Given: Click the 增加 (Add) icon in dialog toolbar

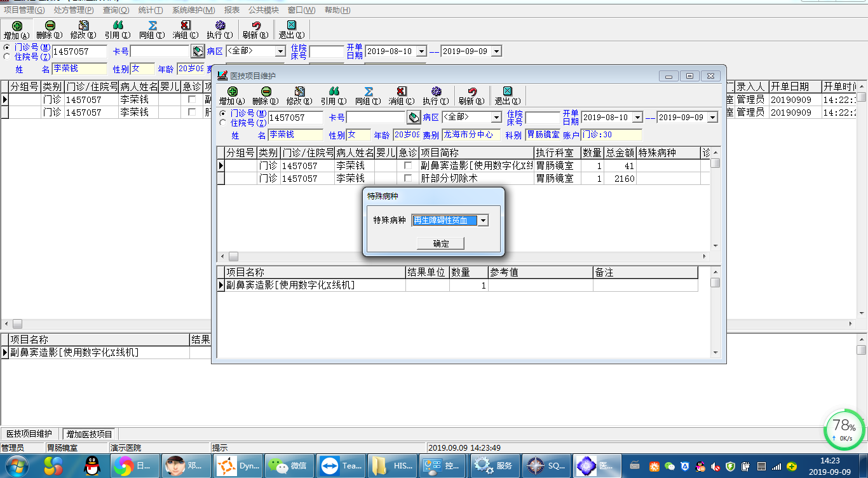Looking at the screenshot, I should point(232,92).
